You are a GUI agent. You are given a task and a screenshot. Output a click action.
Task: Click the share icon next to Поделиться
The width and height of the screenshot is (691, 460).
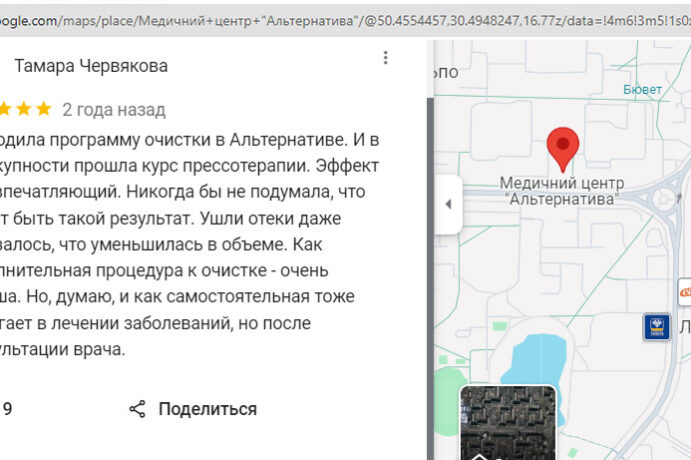138,409
